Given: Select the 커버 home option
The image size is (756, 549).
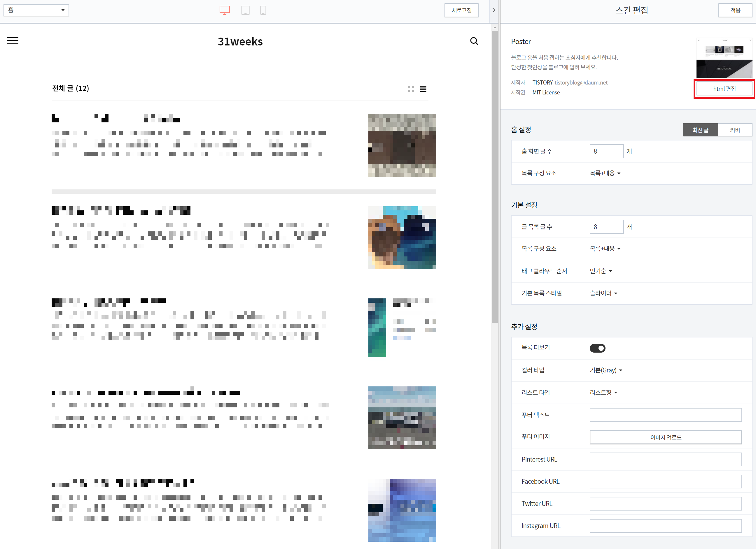Looking at the screenshot, I should pyautogui.click(x=735, y=130).
